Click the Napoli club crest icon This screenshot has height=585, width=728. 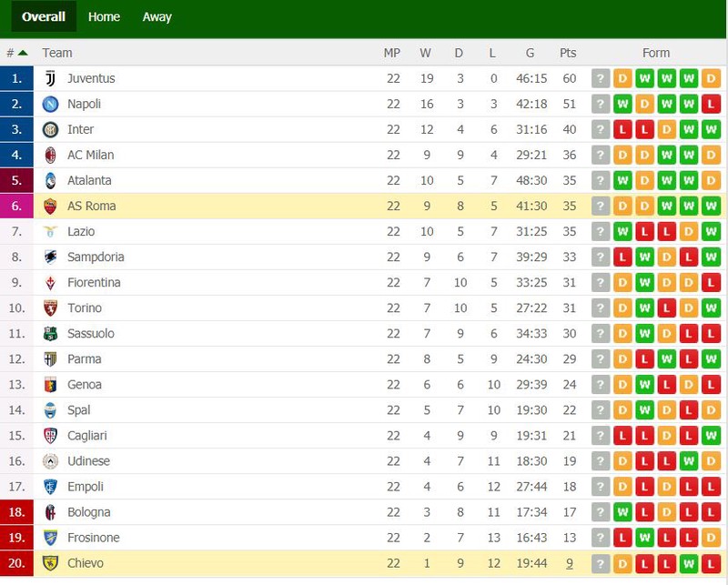(50, 104)
